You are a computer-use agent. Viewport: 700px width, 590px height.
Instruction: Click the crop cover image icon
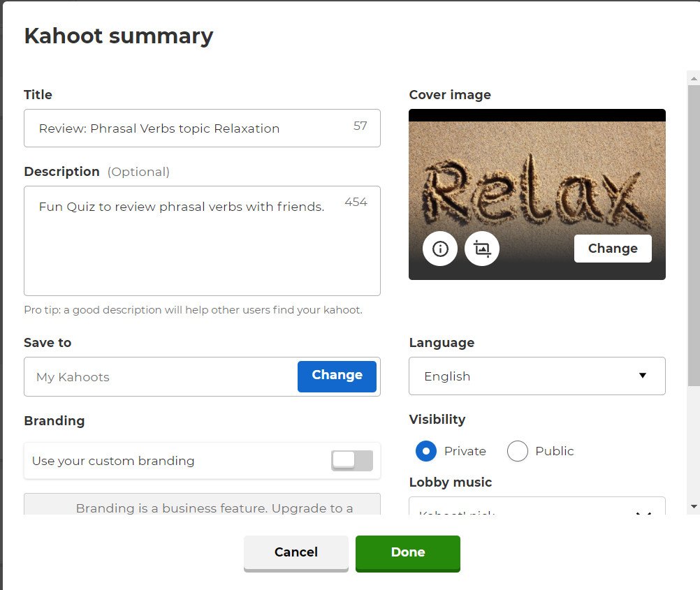click(482, 249)
